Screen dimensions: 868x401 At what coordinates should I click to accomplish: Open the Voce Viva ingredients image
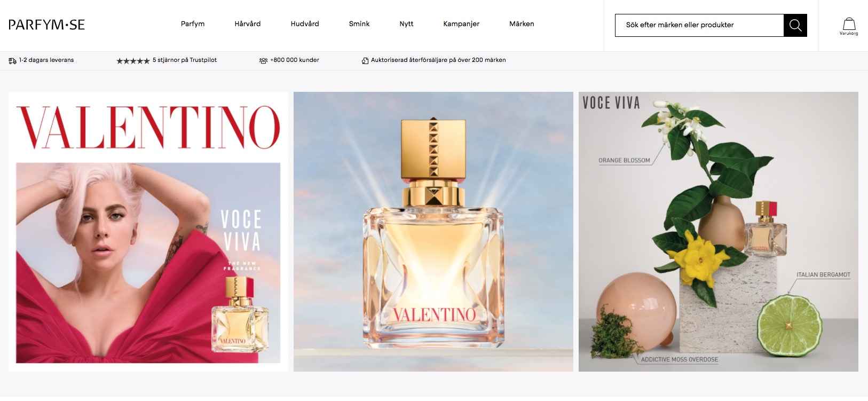[x=719, y=232]
